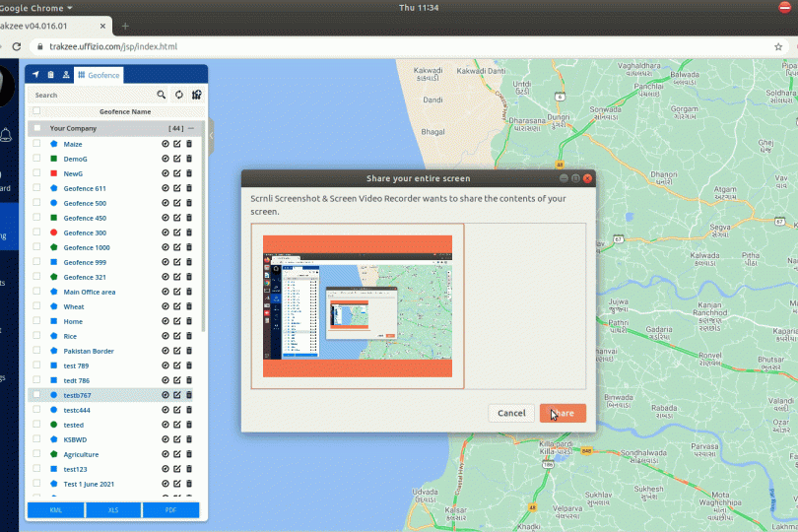Screen dimensions: 798x532
Task: Collapse the Your Company group
Action: [191, 128]
